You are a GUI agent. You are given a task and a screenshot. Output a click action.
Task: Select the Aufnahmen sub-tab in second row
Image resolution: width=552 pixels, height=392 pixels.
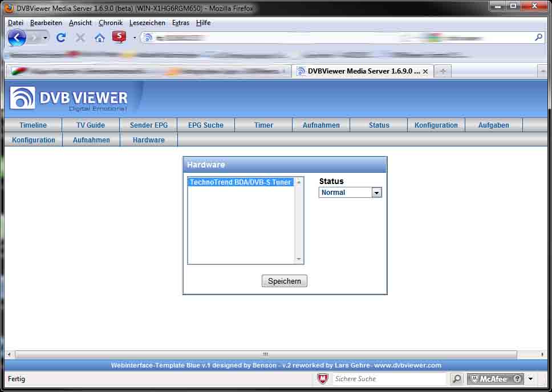tap(91, 140)
